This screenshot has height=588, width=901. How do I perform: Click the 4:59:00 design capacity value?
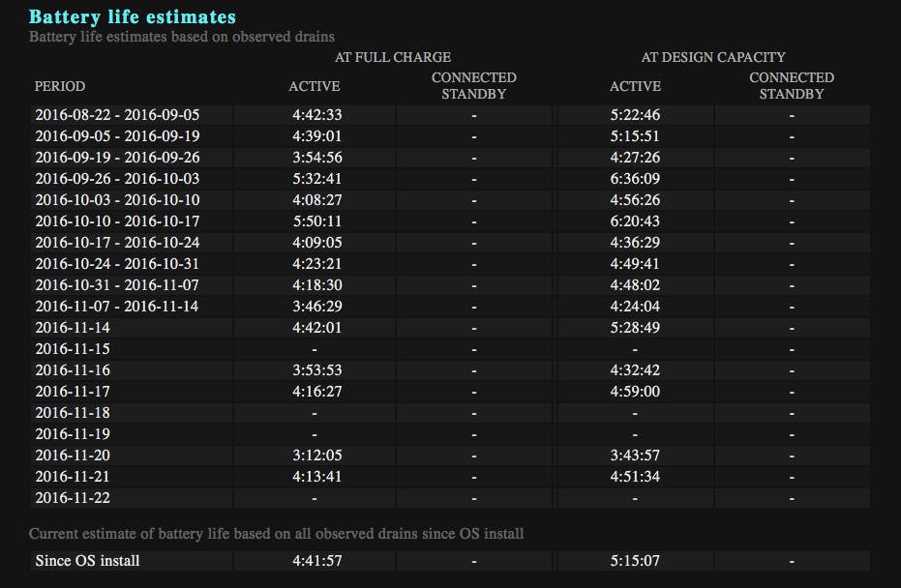pos(635,392)
